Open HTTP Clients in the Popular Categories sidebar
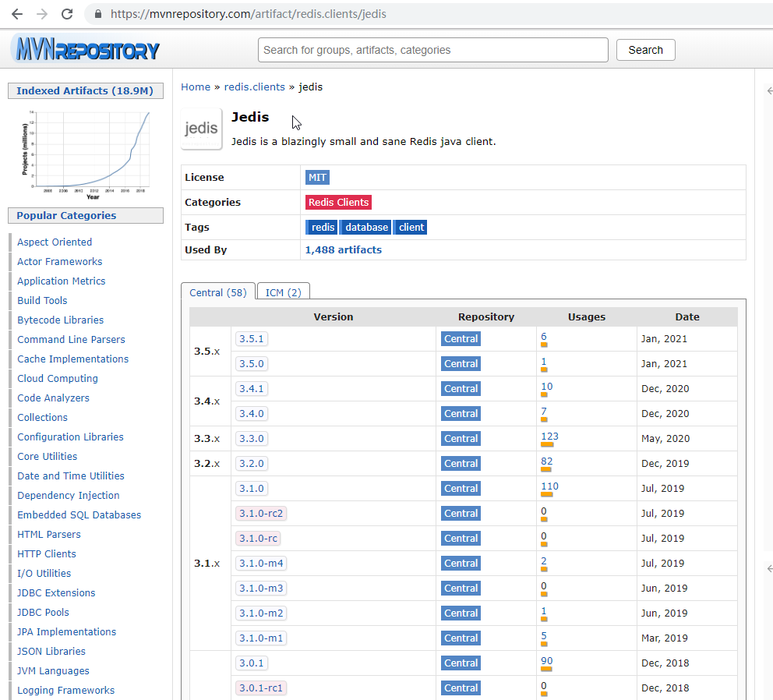 (46, 553)
